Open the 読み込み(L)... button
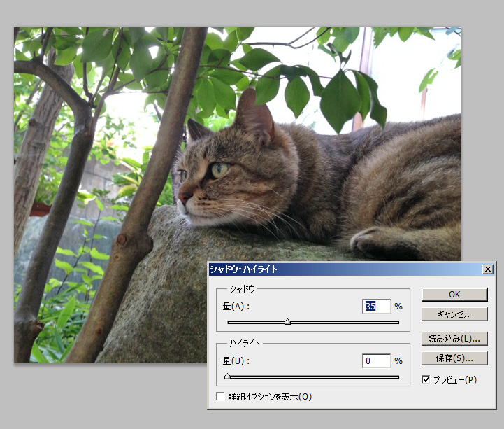The width and height of the screenshot is (504, 429). pos(454,339)
